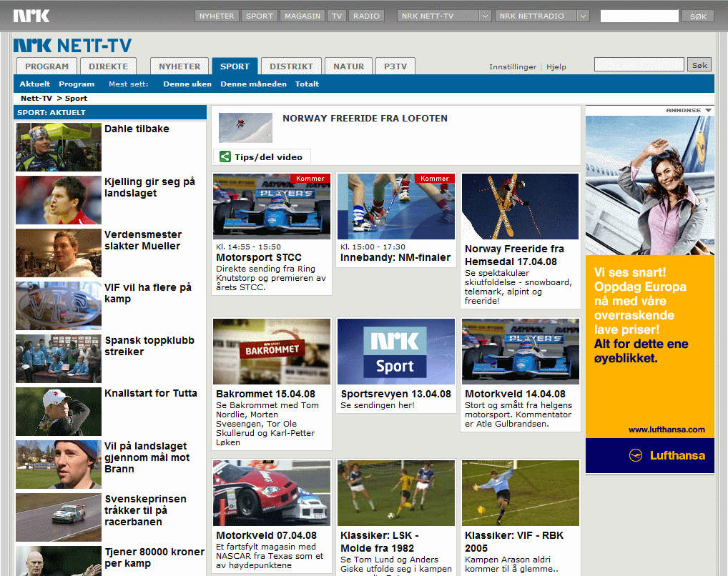Open the Motorsport STCC video thumbnail
Viewport: 728px width, 576px height.
[x=272, y=207]
